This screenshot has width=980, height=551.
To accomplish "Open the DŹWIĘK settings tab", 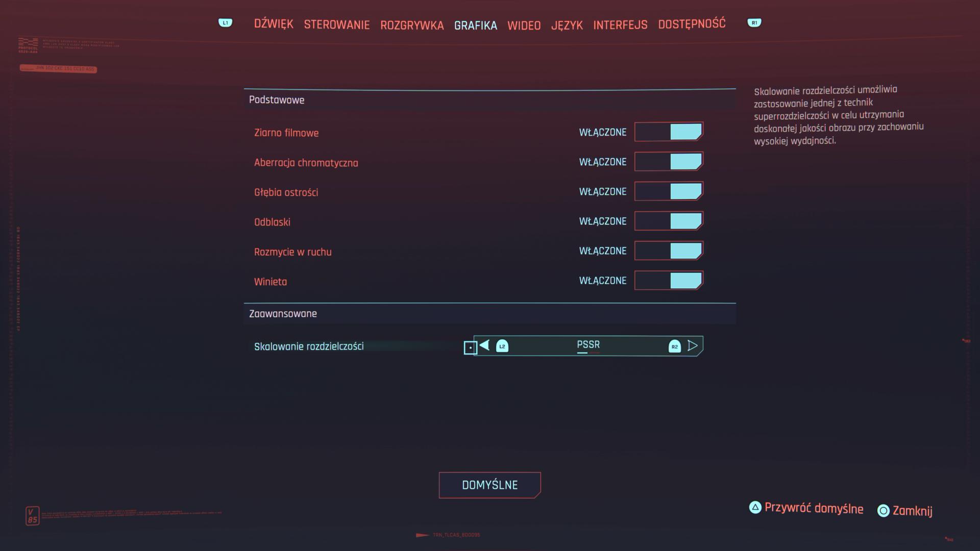I will coord(274,23).
